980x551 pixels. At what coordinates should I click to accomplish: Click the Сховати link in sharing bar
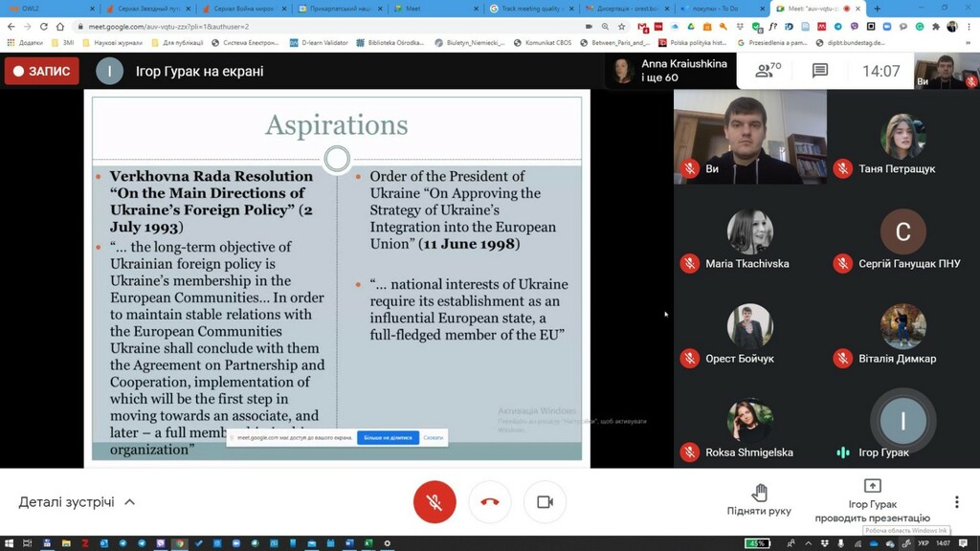(434, 437)
